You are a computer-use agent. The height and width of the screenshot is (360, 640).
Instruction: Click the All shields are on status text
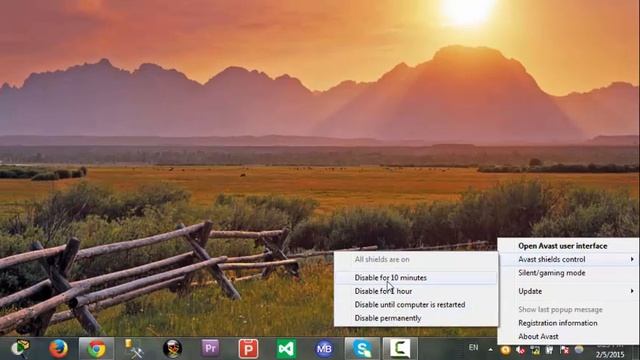(x=382, y=259)
